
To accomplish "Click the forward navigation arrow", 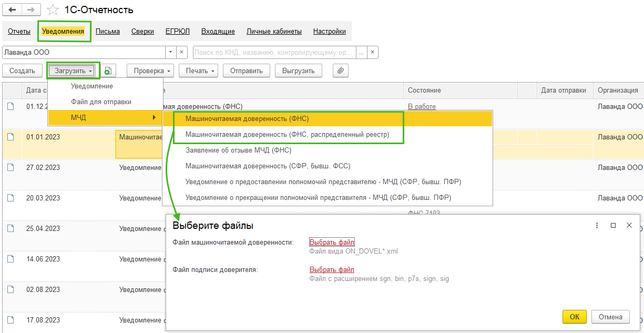I will pos(31,9).
